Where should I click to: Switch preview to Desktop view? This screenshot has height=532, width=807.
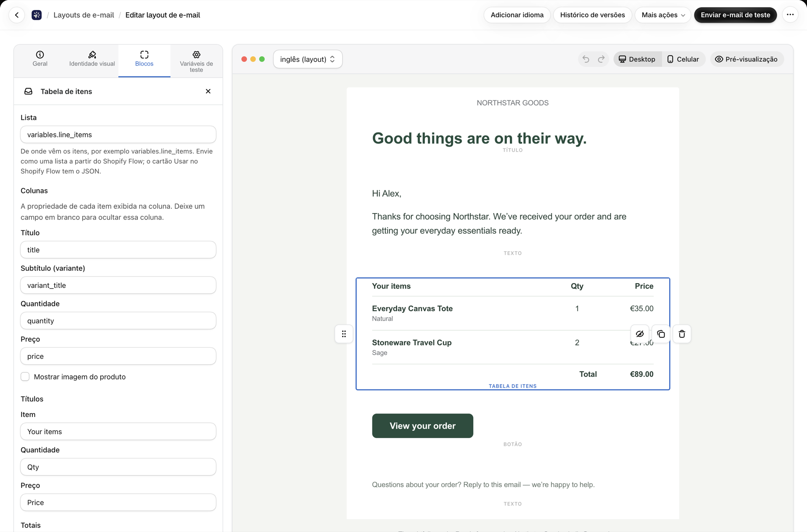(637, 59)
